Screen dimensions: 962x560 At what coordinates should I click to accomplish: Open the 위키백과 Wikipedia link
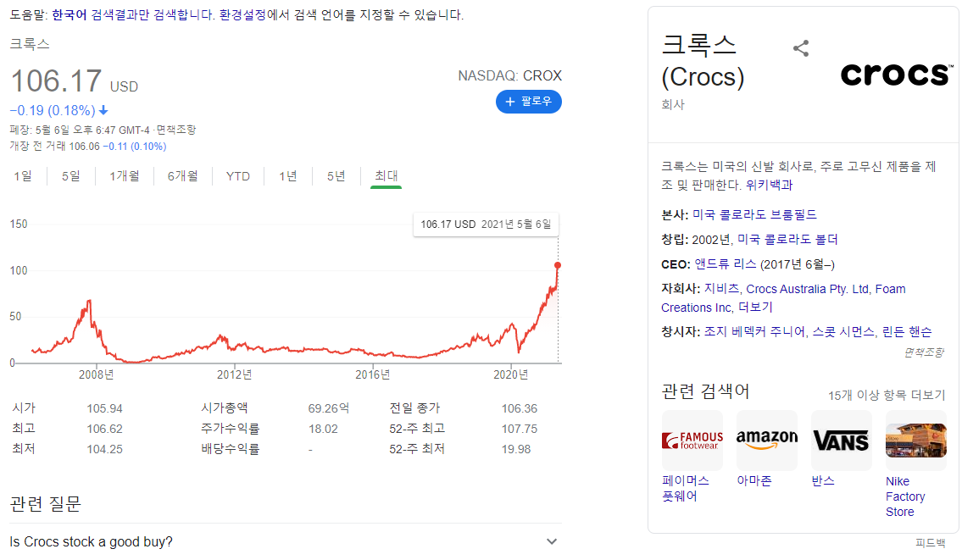[769, 186]
